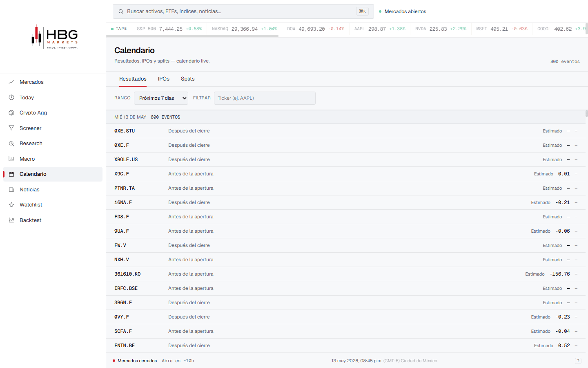Click the 0.52 estimate value
This screenshot has height=368, width=588.
564,346
